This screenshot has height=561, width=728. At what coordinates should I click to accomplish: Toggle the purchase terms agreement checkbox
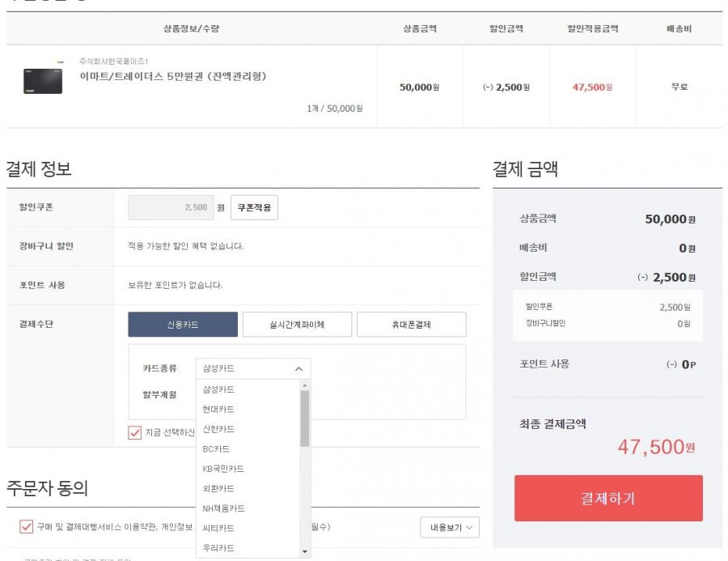click(x=27, y=527)
